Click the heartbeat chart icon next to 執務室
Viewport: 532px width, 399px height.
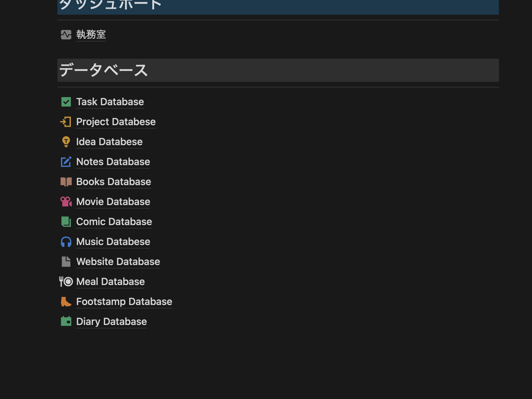66,35
